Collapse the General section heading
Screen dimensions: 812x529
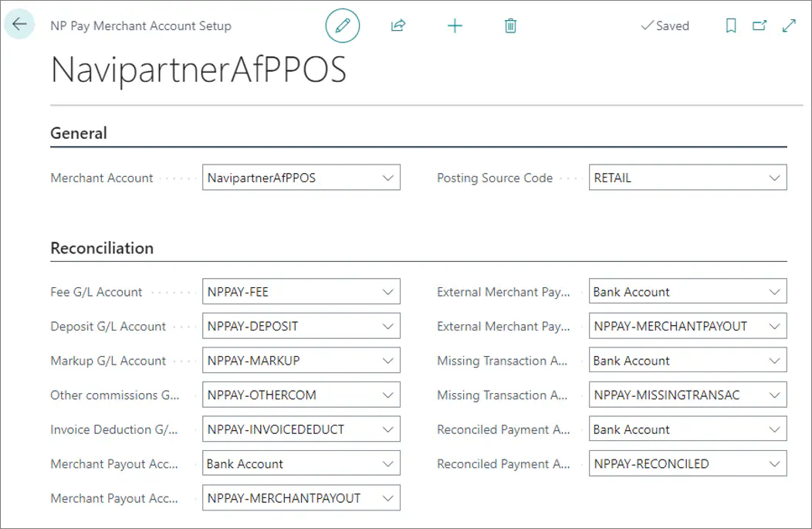pos(79,133)
